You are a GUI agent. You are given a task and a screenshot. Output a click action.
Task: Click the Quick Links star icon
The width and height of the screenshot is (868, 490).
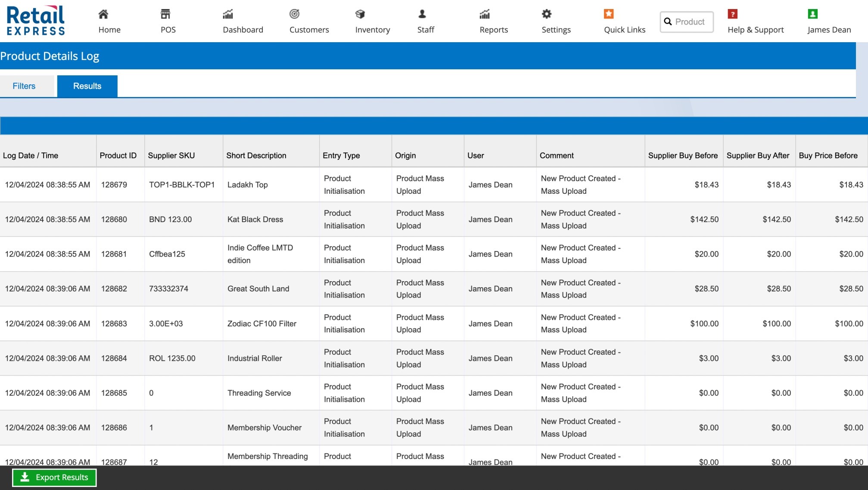[609, 14]
